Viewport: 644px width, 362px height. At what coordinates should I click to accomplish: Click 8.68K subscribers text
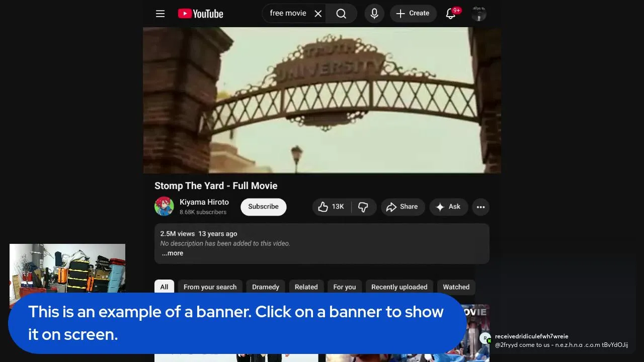[x=203, y=212]
